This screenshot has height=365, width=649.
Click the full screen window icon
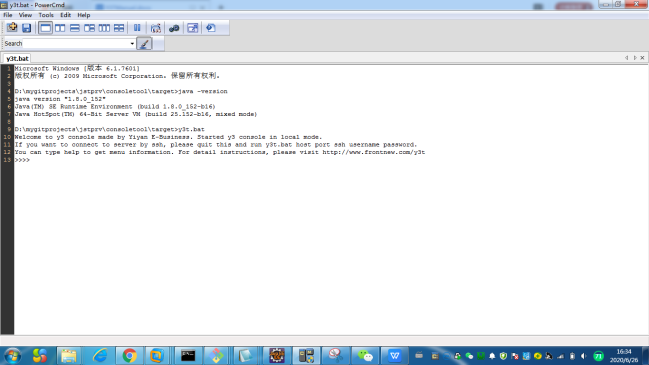(192, 28)
